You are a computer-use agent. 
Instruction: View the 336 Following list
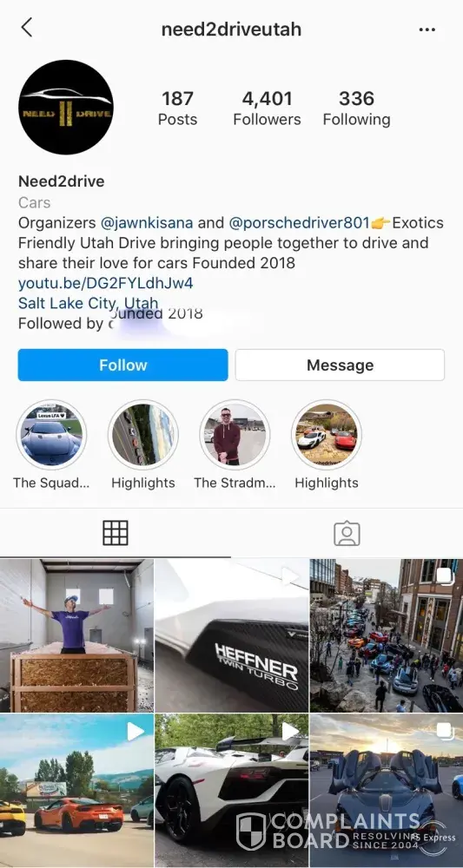(x=357, y=108)
